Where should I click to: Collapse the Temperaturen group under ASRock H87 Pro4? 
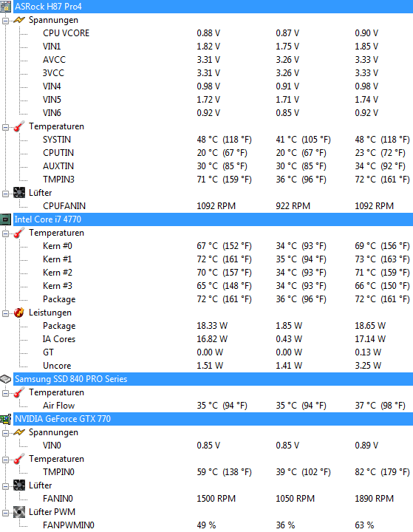(5, 127)
